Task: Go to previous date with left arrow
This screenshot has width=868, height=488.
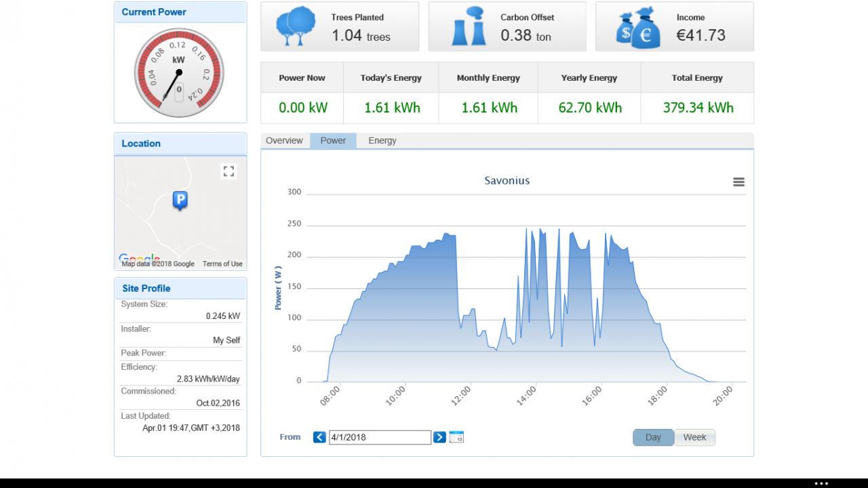Action: pyautogui.click(x=319, y=437)
